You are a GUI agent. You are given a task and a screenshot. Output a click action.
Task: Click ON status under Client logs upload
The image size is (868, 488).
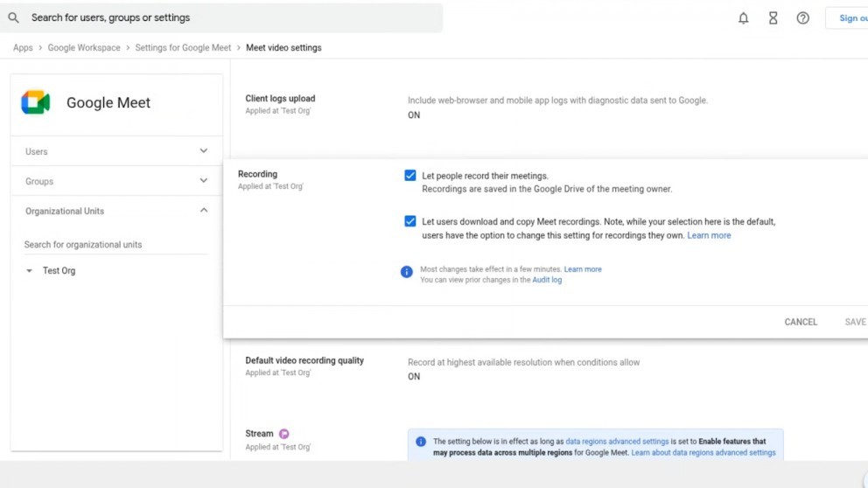[414, 115]
